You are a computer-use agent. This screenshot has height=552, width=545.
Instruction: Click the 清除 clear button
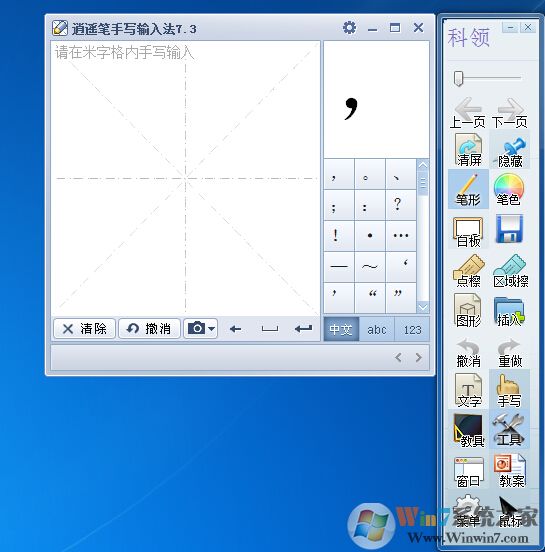coord(84,329)
